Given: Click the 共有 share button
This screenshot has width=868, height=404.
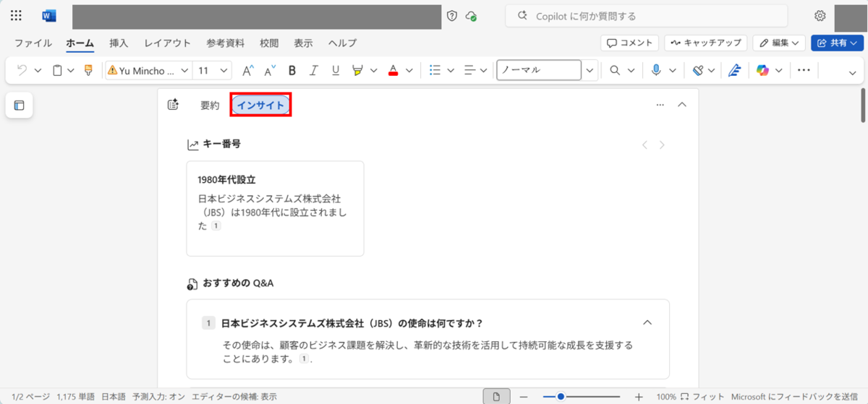Looking at the screenshot, I should coord(837,43).
